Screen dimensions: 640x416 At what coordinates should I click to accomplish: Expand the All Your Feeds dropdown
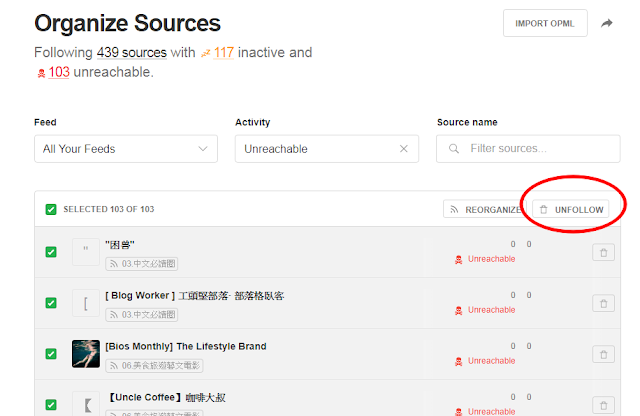pos(126,149)
